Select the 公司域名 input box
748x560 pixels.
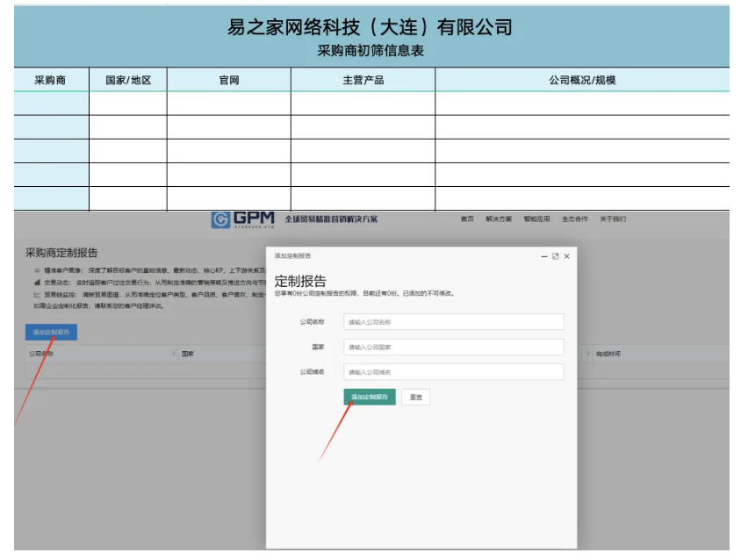point(453,372)
